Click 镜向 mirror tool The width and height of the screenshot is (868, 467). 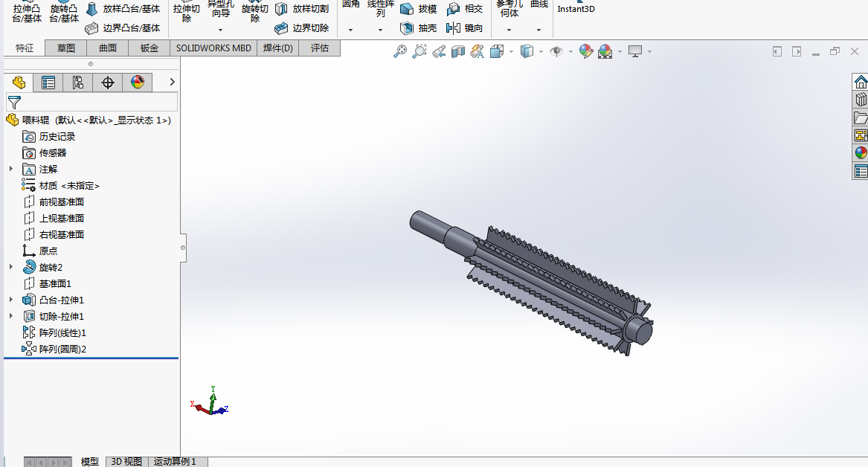(464, 28)
